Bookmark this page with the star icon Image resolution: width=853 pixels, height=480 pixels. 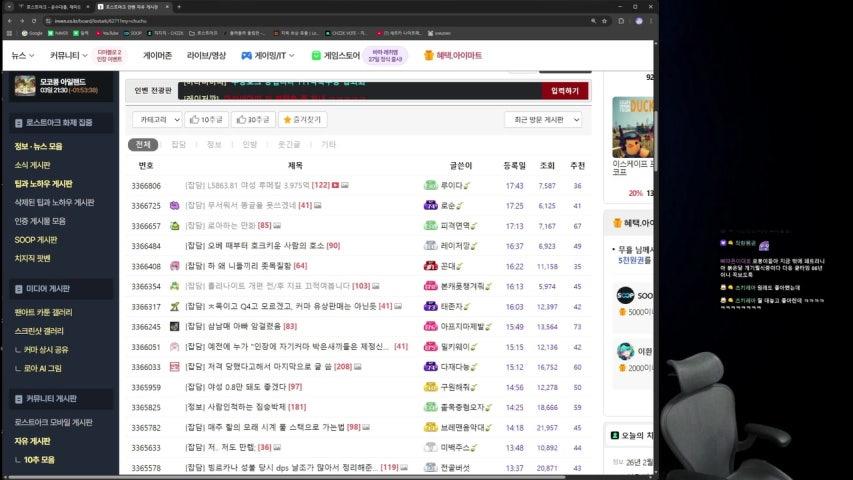(x=604, y=21)
